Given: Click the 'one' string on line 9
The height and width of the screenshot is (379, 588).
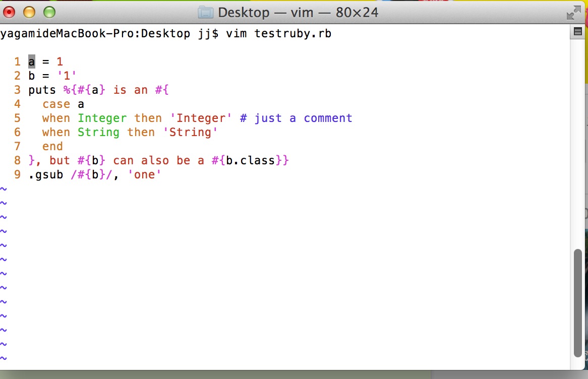Looking at the screenshot, I should [144, 175].
